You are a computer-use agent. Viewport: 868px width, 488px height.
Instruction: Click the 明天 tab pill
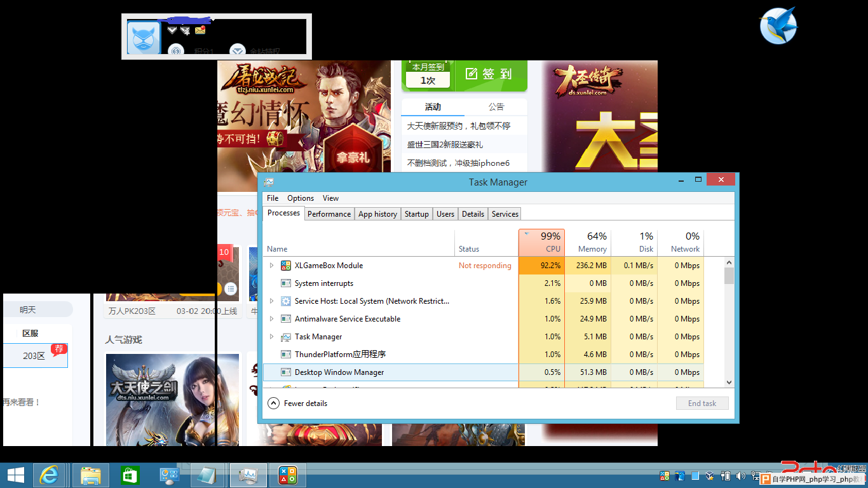[x=37, y=309]
